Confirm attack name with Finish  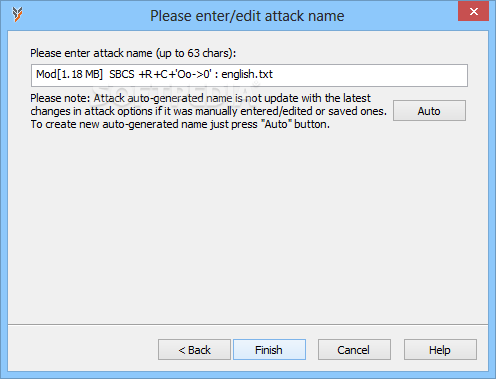pos(269,350)
